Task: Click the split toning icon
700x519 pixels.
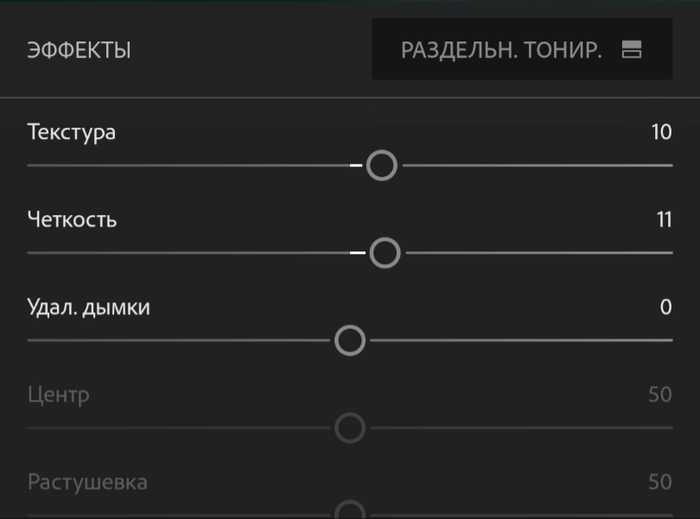Action: click(x=631, y=49)
